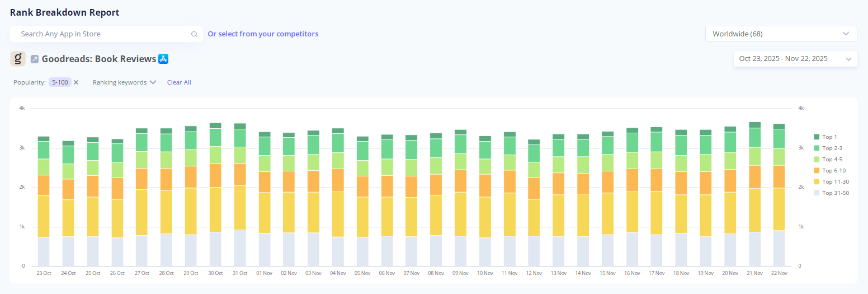The image size is (868, 294).
Task: Hide the Top 6-10 legend series
Action: point(834,170)
